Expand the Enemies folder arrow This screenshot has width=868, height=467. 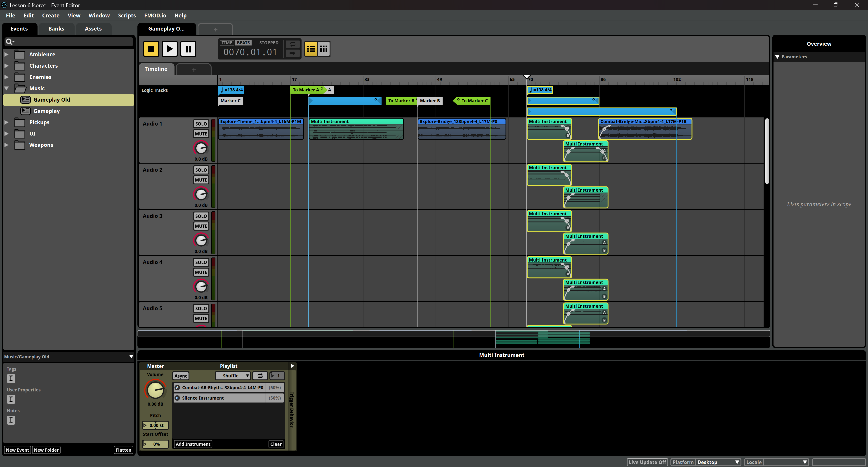click(6, 77)
